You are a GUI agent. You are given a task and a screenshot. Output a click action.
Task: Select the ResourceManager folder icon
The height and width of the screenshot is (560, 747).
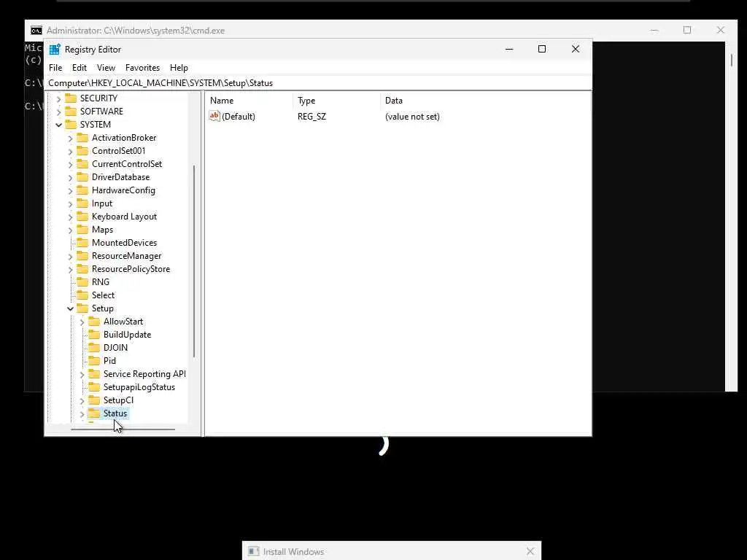click(x=83, y=256)
